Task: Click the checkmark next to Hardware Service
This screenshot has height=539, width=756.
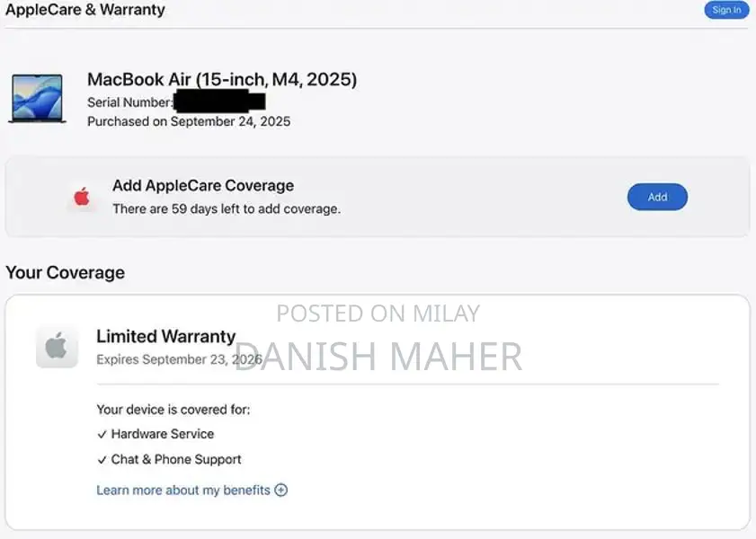Action: pyautogui.click(x=102, y=435)
